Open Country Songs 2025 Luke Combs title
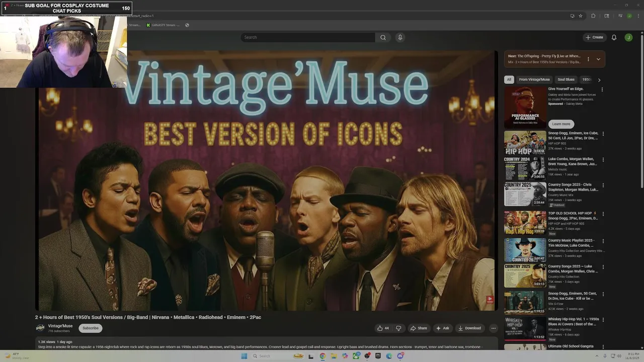This screenshot has width=644, height=362. [x=573, y=268]
